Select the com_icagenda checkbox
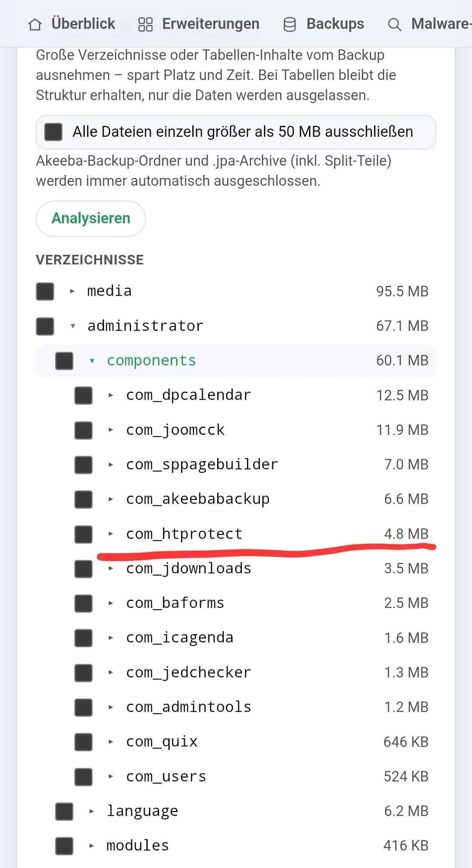 click(x=83, y=638)
